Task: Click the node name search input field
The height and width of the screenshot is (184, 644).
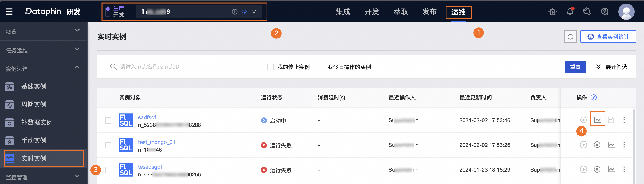Action: tap(182, 67)
